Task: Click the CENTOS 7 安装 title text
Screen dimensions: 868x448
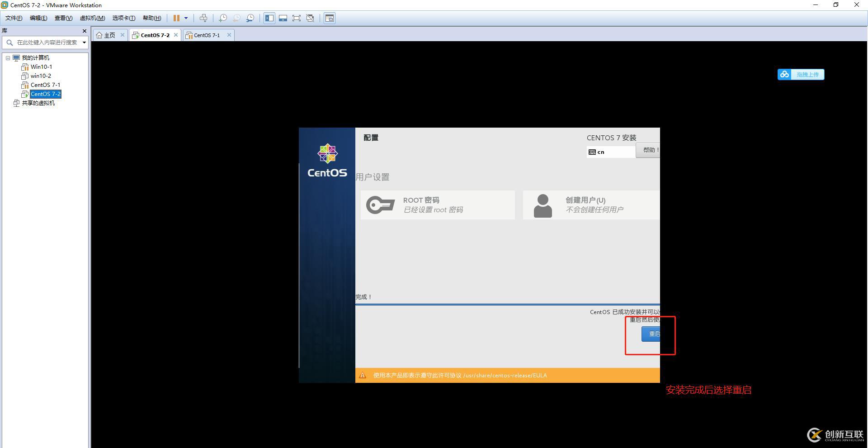Action: [611, 138]
